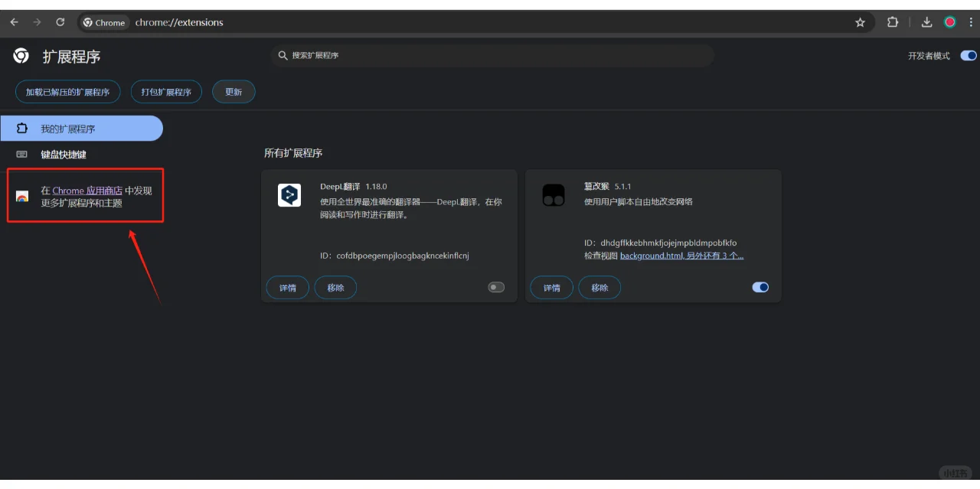Image resolution: width=980 pixels, height=489 pixels.
Task: Go back with the browser back arrow
Action: (14, 22)
